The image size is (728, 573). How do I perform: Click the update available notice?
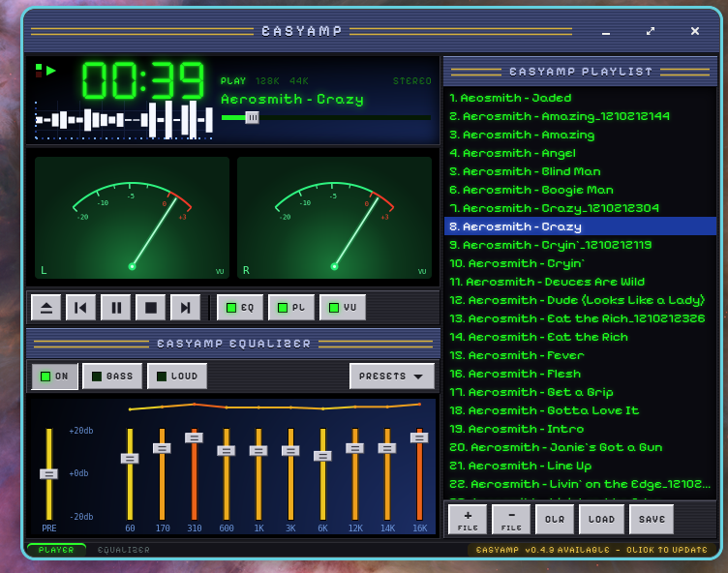click(x=591, y=550)
